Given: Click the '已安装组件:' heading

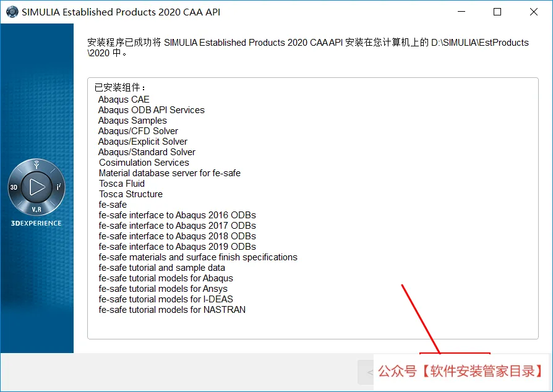Looking at the screenshot, I should pyautogui.click(x=120, y=87).
